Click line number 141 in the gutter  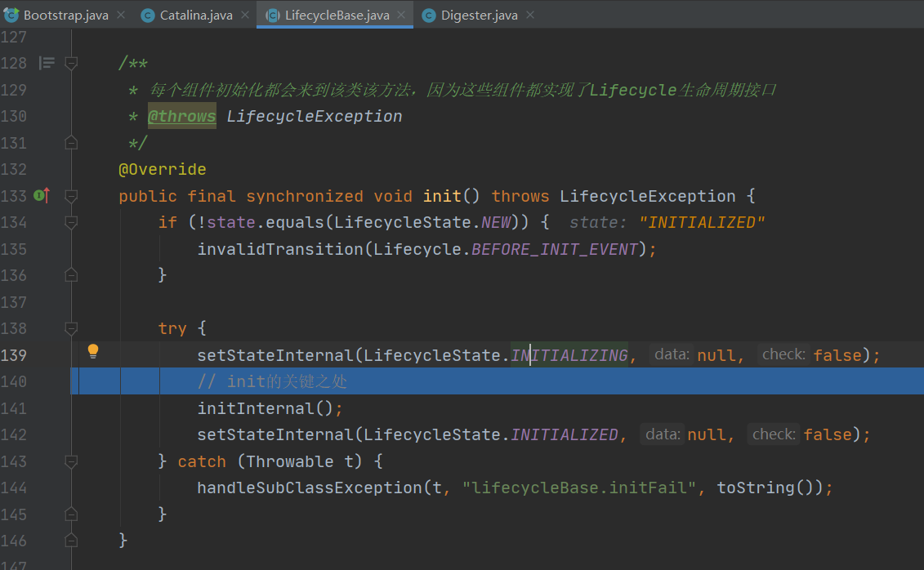point(14,408)
